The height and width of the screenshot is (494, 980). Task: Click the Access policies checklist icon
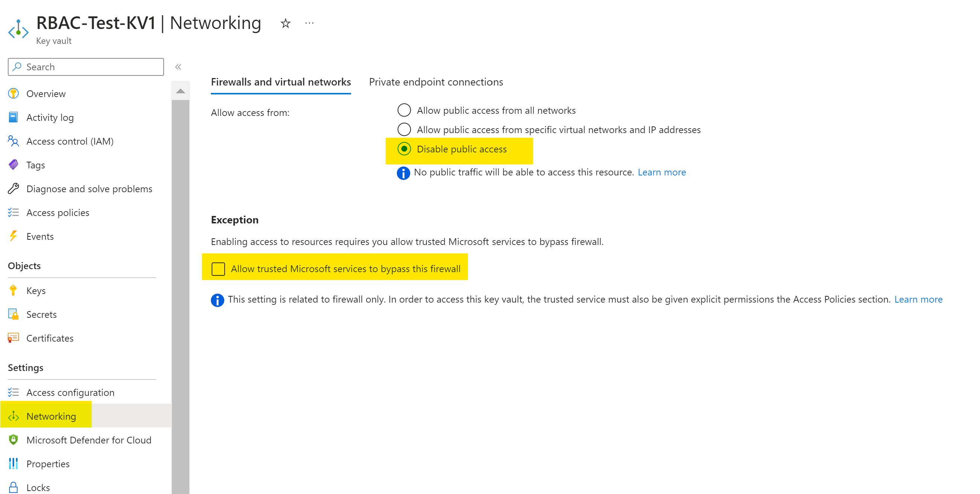14,213
